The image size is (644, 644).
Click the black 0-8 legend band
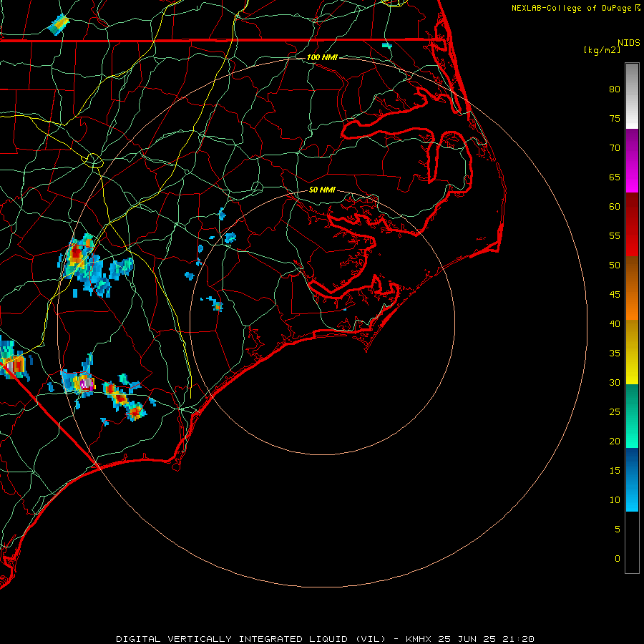pos(632,542)
